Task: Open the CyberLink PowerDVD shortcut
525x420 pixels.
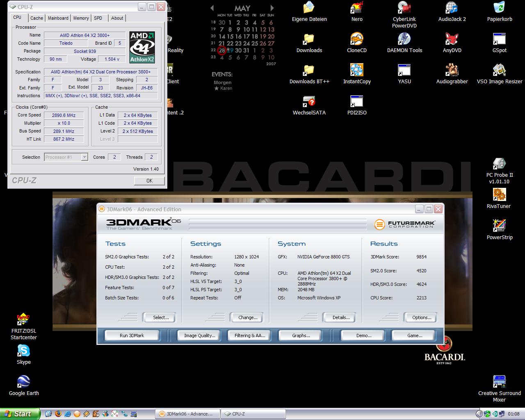Action: point(404,15)
